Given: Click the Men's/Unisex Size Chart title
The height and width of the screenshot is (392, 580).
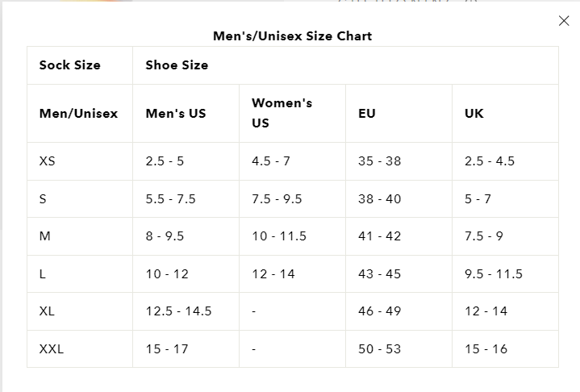Looking at the screenshot, I should pos(292,35).
